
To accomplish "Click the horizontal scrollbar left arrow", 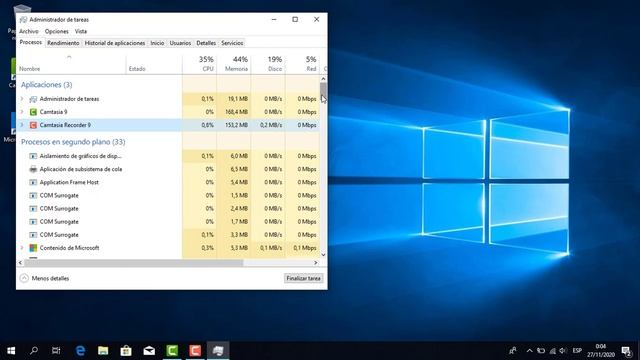I will click(20, 263).
